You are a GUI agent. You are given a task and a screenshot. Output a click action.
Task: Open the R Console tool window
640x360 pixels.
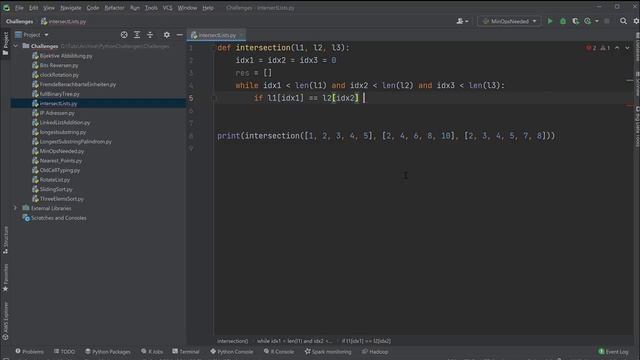(279, 351)
